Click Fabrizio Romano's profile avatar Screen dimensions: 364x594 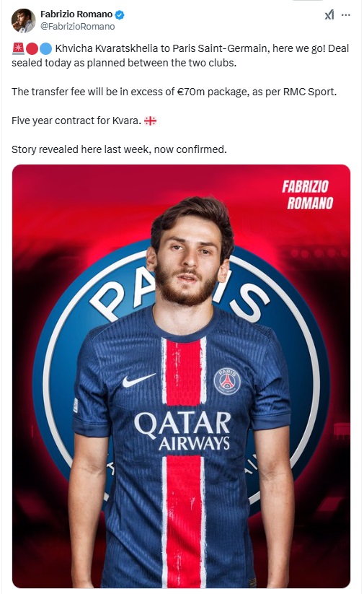pyautogui.click(x=23, y=20)
